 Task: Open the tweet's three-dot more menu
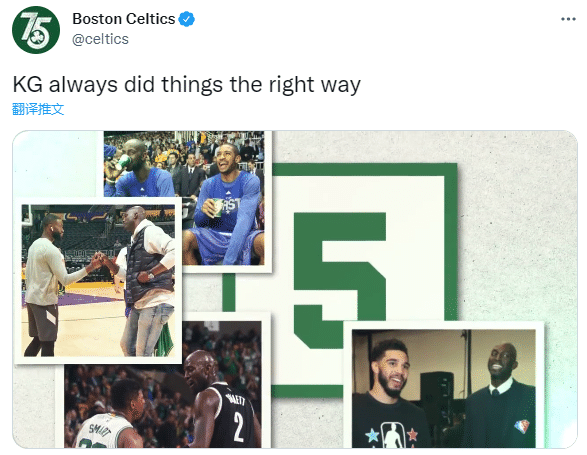(x=568, y=19)
